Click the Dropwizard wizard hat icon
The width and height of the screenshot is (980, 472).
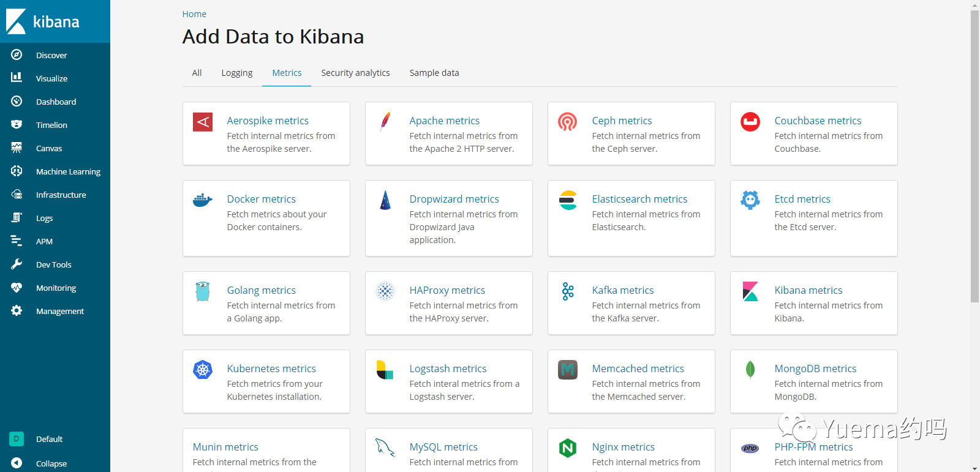[385, 200]
